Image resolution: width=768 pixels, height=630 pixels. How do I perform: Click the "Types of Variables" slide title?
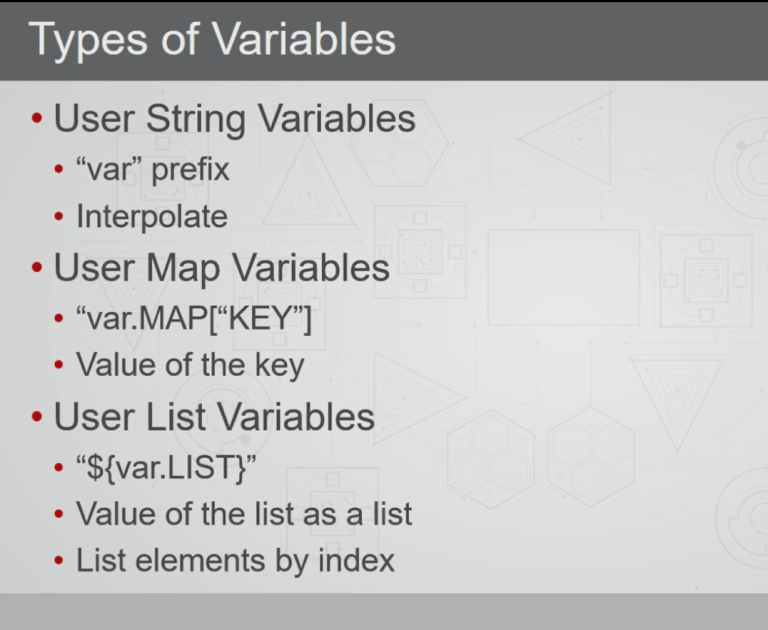point(213,40)
